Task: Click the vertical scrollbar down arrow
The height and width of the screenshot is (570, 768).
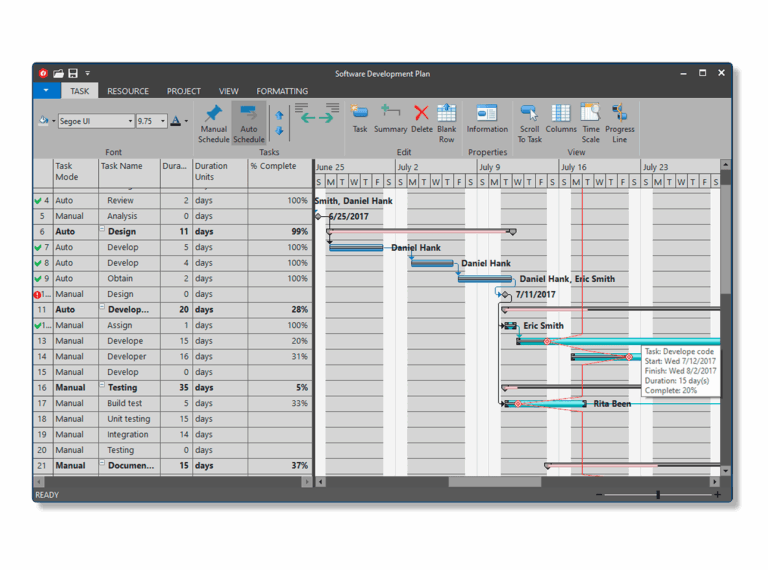Action: pos(726,471)
